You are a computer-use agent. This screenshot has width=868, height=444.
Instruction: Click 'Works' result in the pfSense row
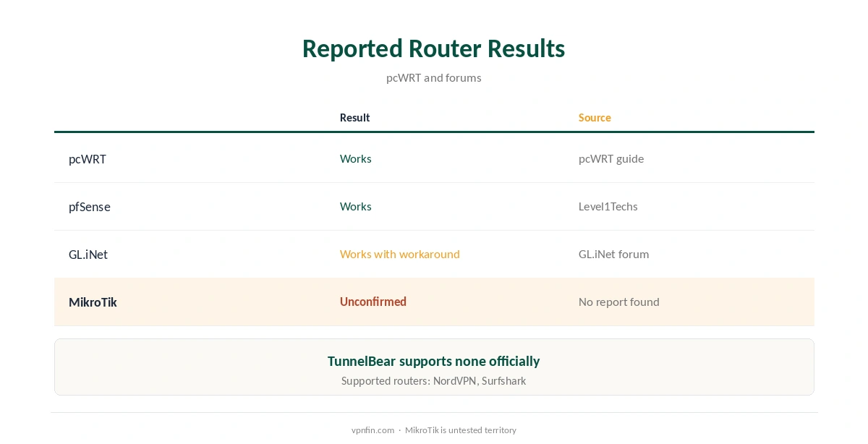coord(356,206)
